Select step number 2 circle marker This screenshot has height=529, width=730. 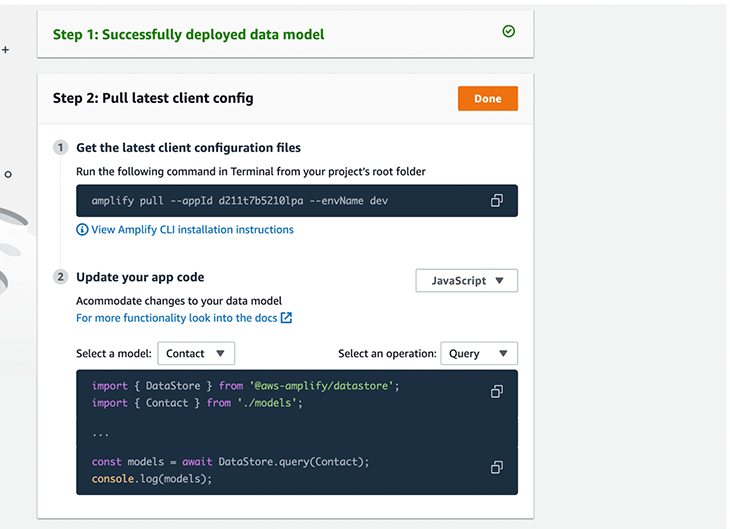(61, 277)
